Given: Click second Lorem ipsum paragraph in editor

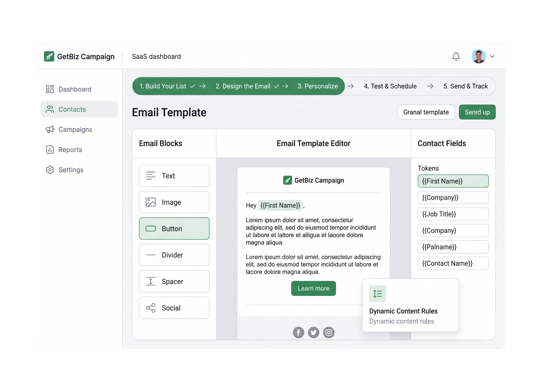Looking at the screenshot, I should pyautogui.click(x=313, y=264).
